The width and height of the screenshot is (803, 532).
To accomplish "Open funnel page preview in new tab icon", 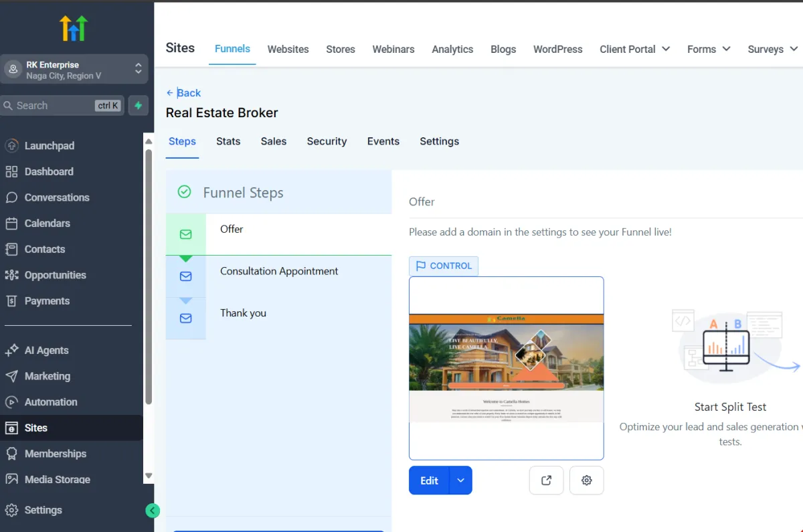I will pyautogui.click(x=546, y=480).
